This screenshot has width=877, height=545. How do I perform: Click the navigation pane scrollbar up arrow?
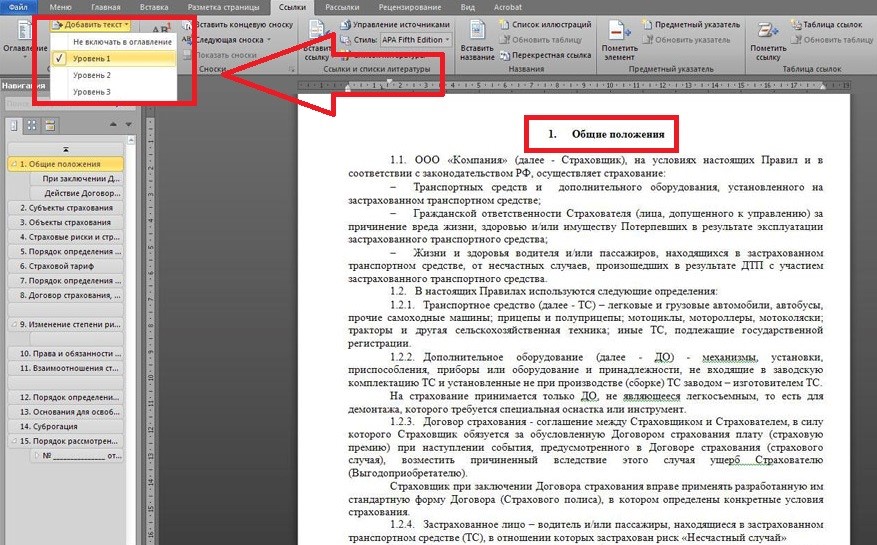(131, 139)
